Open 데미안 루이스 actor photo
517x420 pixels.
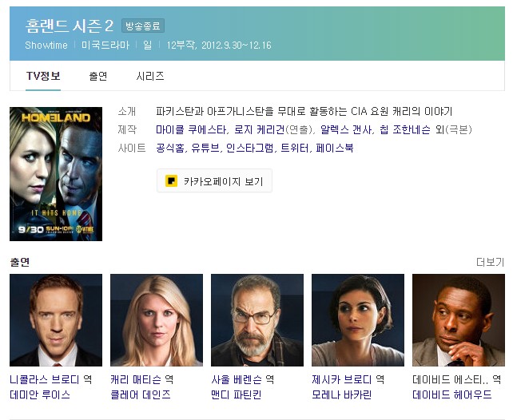point(56,320)
